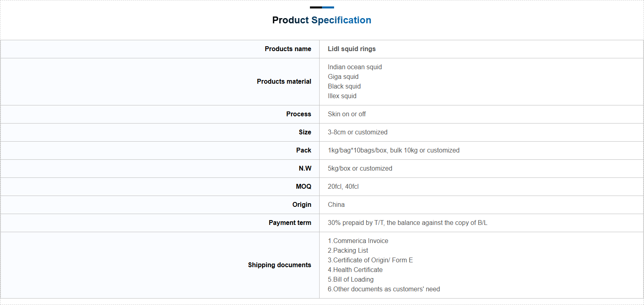644x305 pixels.
Task: Click the Giga squid entry
Action: pyautogui.click(x=343, y=76)
